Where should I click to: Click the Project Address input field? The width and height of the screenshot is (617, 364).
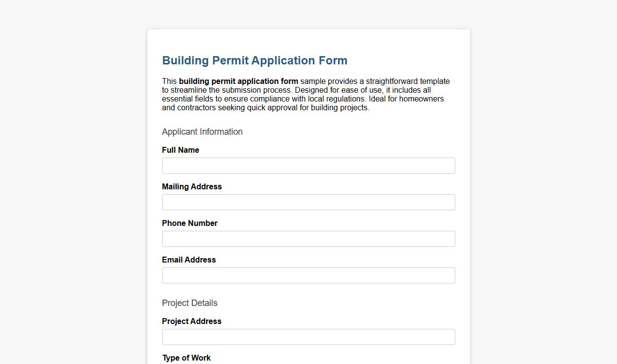308,337
